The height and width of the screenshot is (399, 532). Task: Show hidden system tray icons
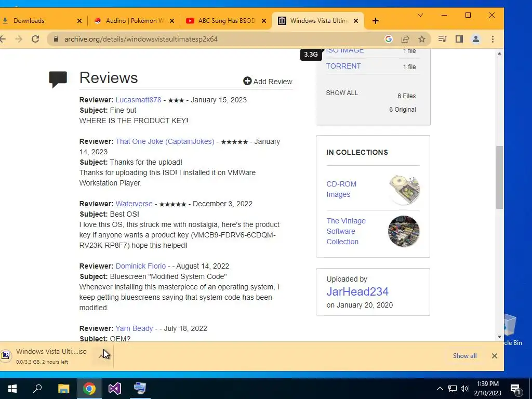click(440, 389)
